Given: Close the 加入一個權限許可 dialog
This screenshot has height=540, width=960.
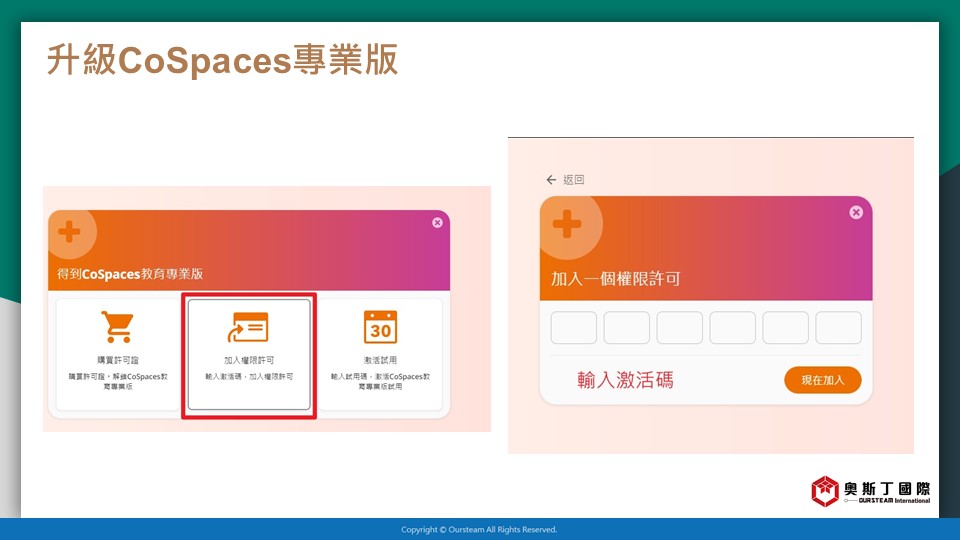Looking at the screenshot, I should pyautogui.click(x=856, y=212).
